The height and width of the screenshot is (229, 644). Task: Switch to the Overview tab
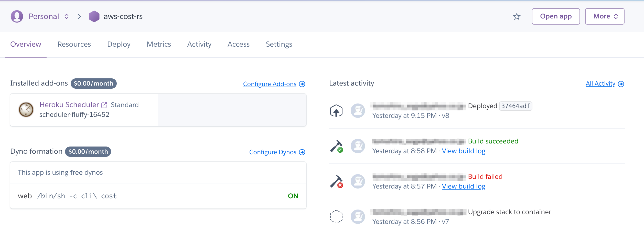tap(26, 44)
